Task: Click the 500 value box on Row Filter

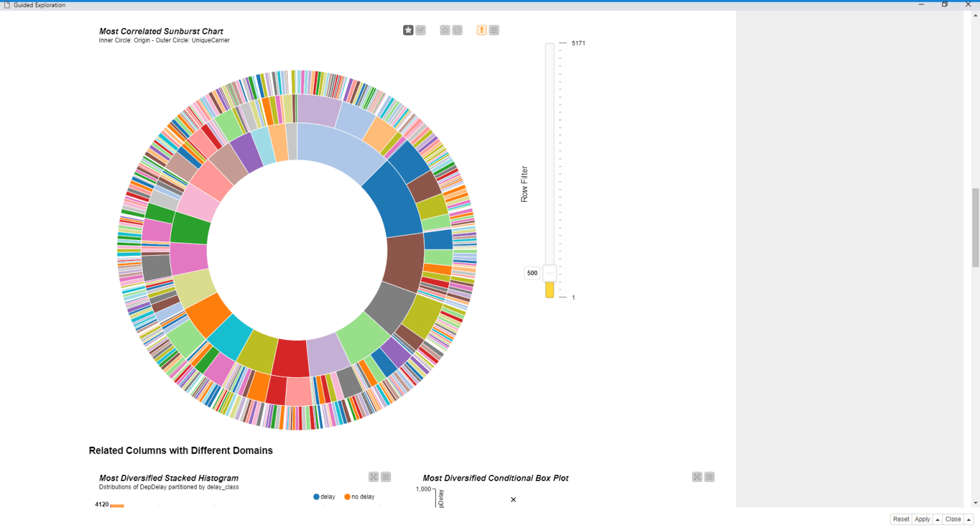Action: coord(532,273)
